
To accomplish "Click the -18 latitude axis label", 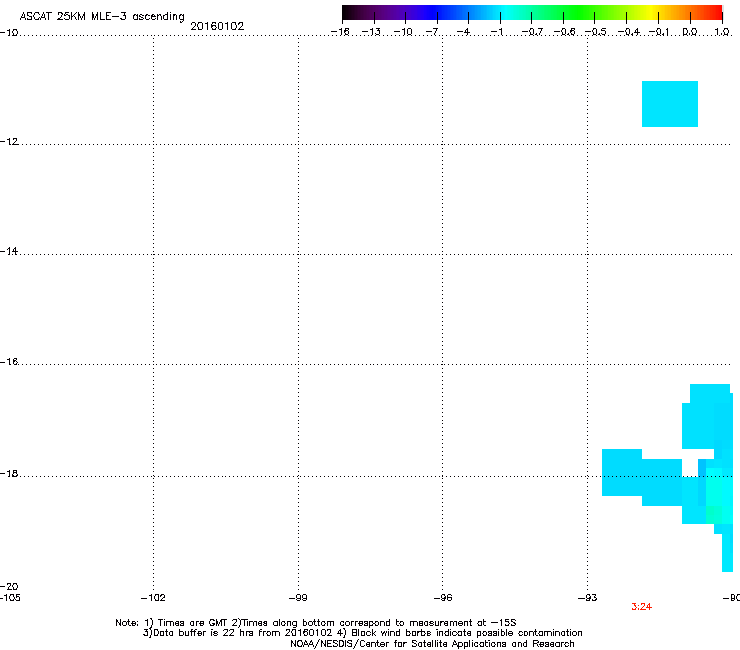I will point(9,473).
